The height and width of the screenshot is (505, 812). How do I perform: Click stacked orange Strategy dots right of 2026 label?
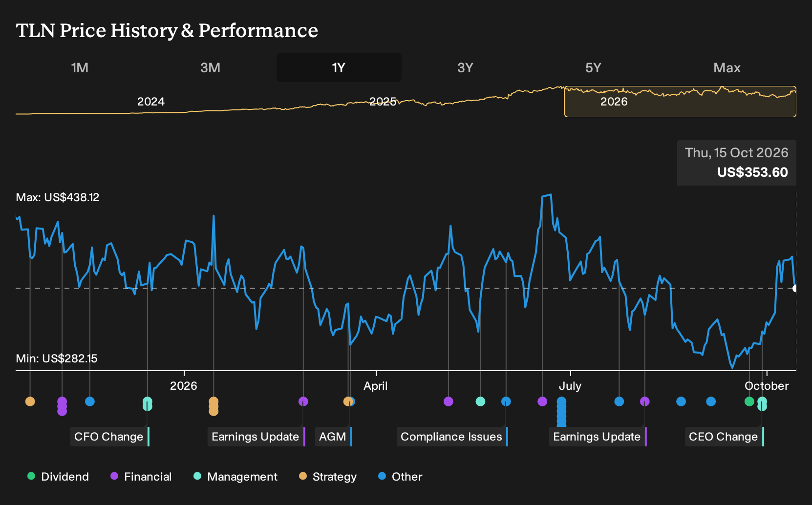[214, 406]
